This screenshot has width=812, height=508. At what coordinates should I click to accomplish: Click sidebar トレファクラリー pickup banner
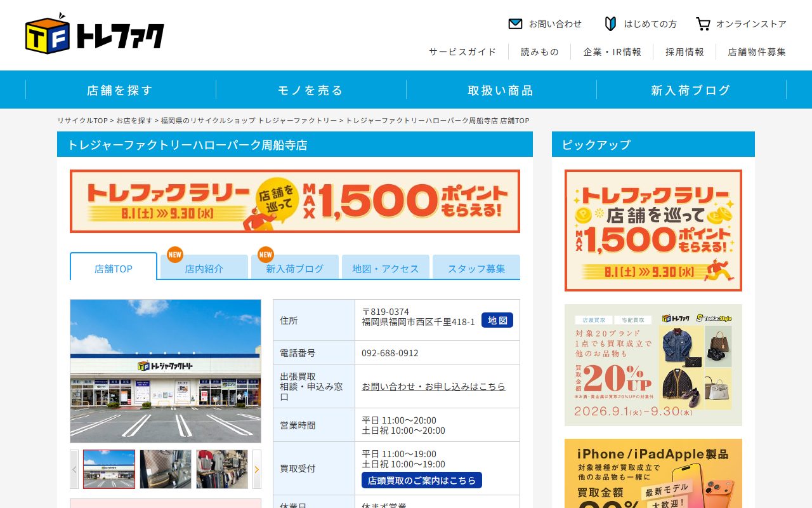(653, 231)
